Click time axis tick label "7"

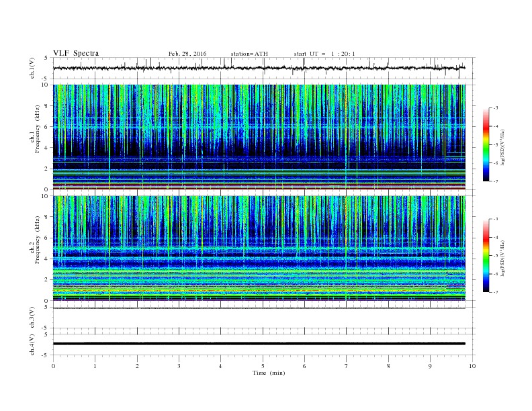(x=347, y=366)
